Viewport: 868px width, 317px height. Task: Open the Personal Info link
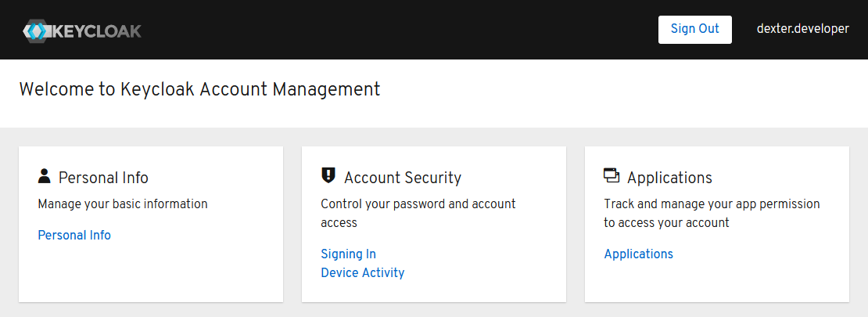[x=74, y=235]
